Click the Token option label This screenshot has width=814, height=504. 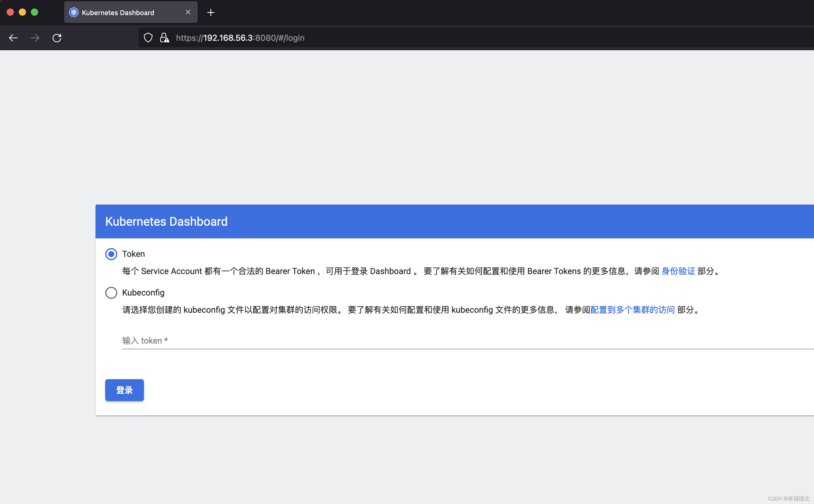click(x=133, y=254)
